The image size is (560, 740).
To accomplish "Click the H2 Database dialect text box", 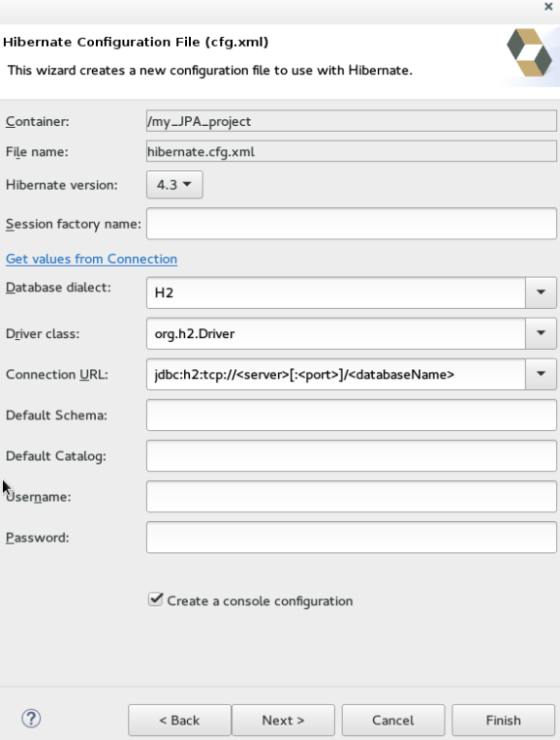I will point(336,293).
